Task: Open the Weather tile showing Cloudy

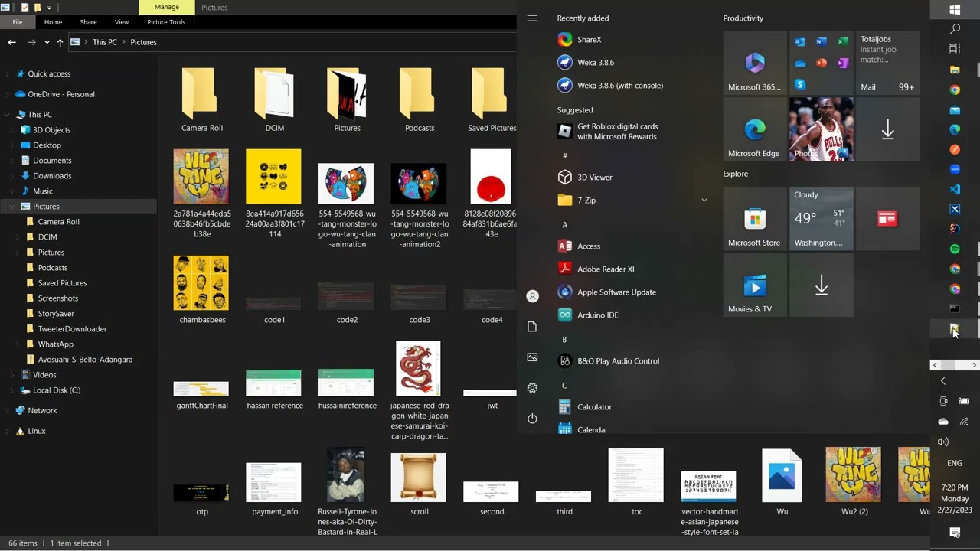Action: tap(822, 219)
